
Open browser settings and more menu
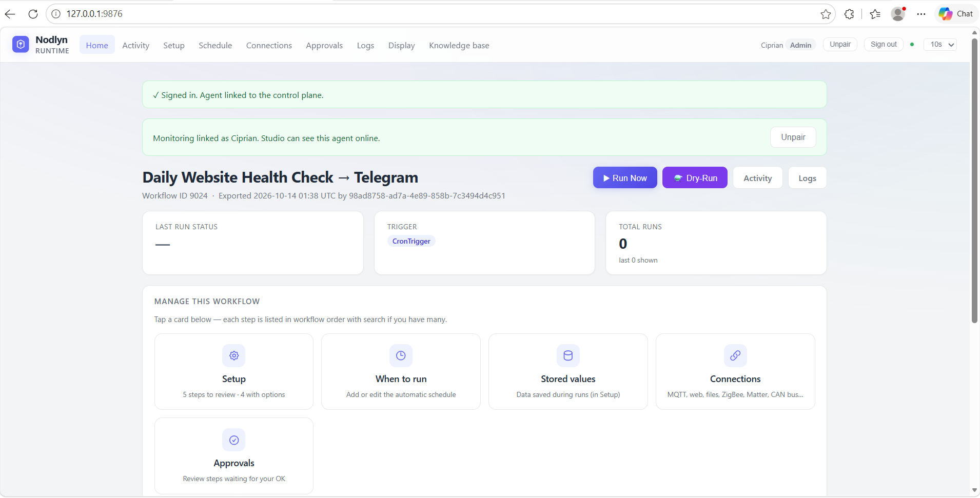[922, 14]
